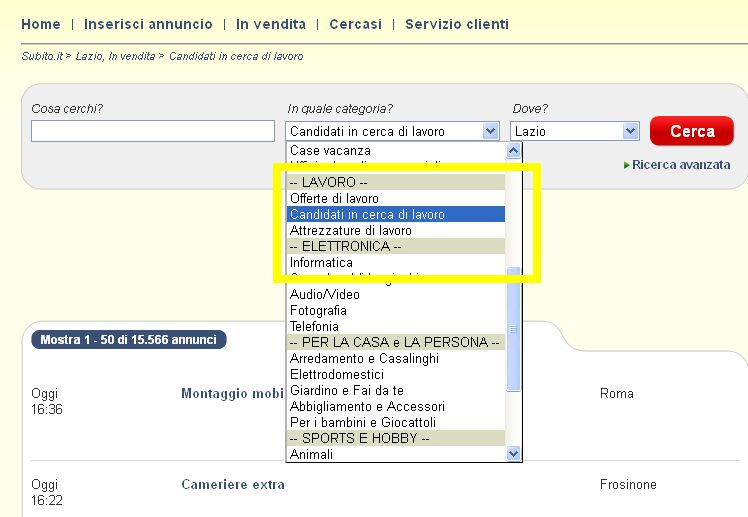Open the Cameriere extra listing
The width and height of the screenshot is (748, 517).
point(233,485)
